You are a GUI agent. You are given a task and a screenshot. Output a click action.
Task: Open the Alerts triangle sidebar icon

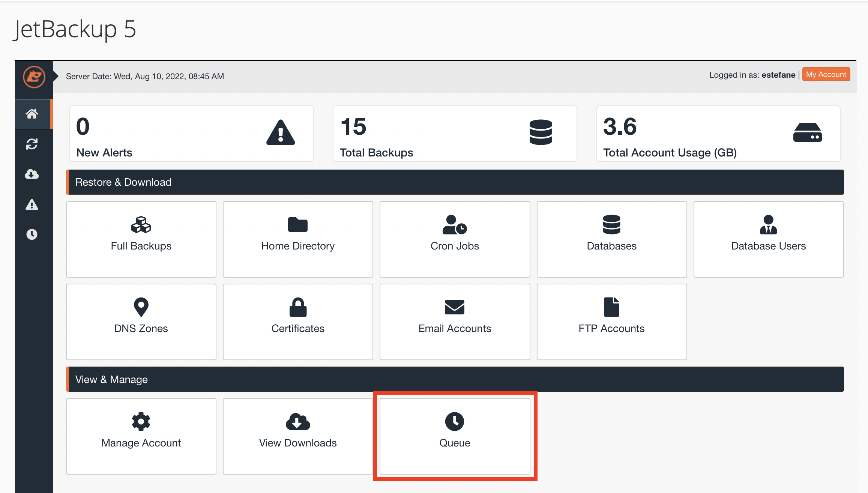click(32, 204)
